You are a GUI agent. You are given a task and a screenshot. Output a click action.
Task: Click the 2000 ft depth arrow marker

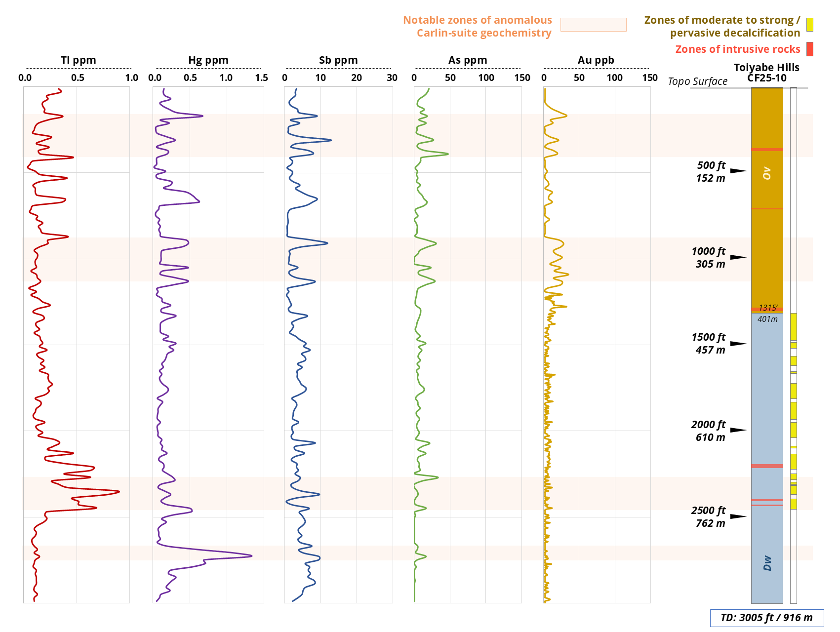coord(738,430)
